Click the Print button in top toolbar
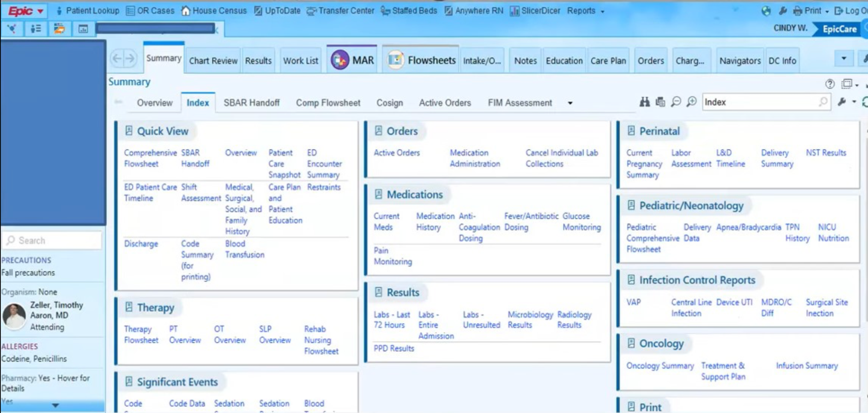 807,11
